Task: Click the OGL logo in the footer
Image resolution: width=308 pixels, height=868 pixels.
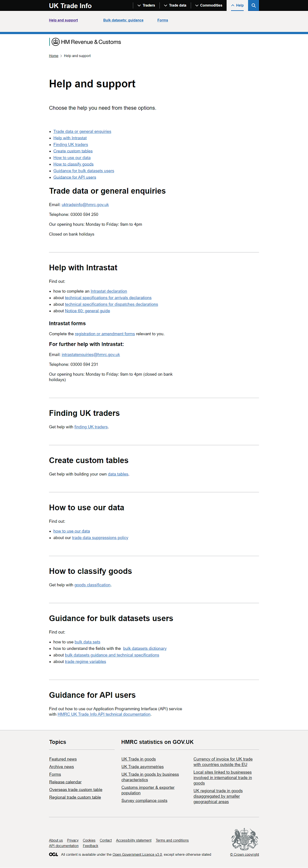Action: coord(53,854)
